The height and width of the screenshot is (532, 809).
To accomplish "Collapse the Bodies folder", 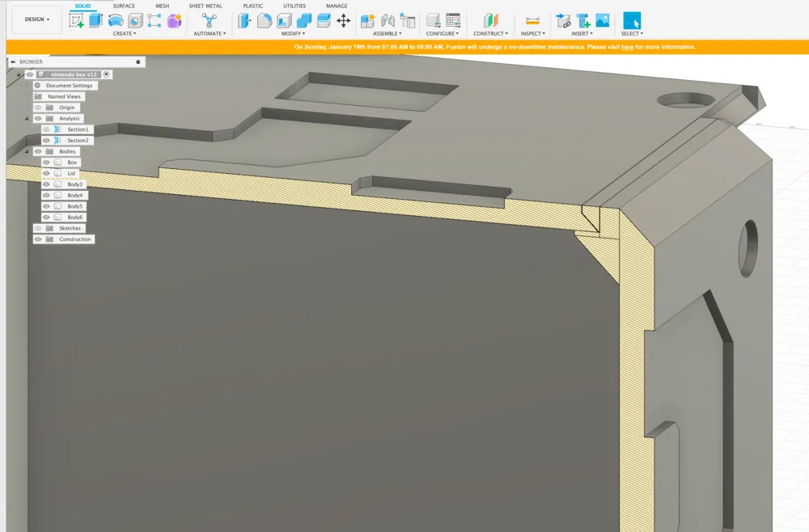I will pyautogui.click(x=27, y=151).
